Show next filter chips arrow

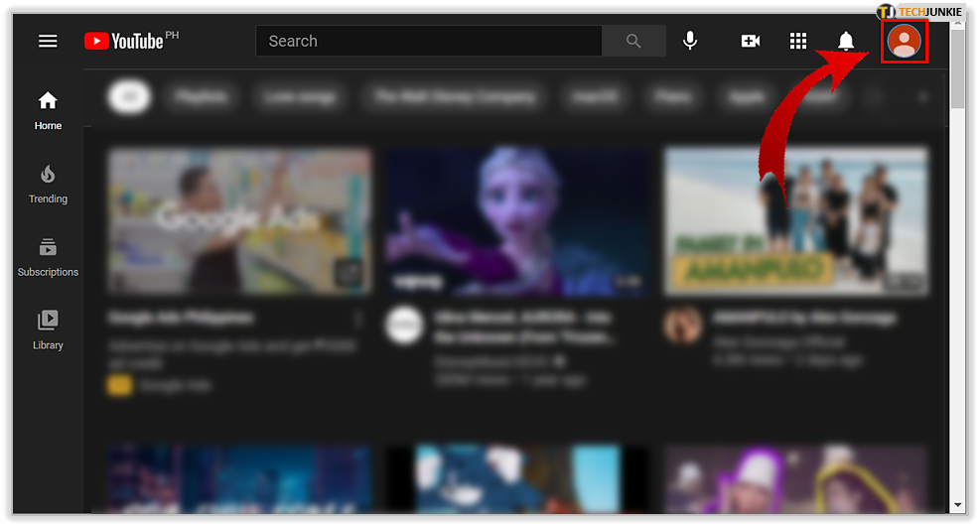[922, 97]
